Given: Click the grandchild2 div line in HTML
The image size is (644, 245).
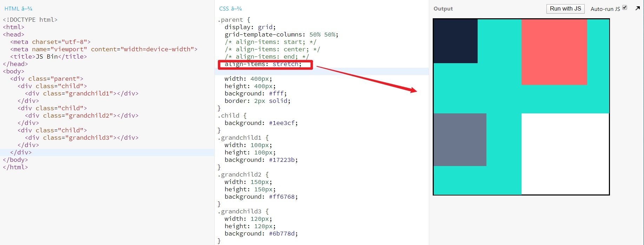Looking at the screenshot, I should pos(82,115).
